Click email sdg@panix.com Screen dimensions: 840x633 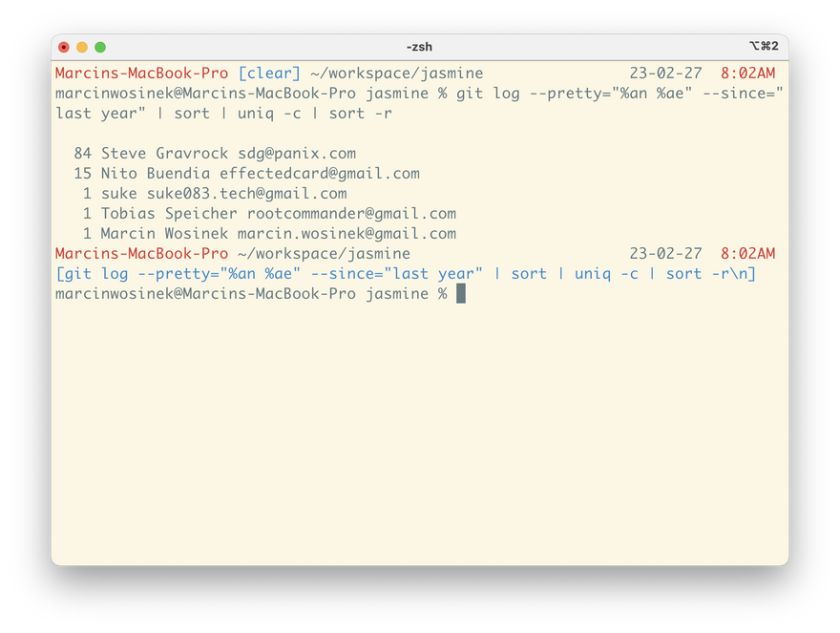[297, 154]
